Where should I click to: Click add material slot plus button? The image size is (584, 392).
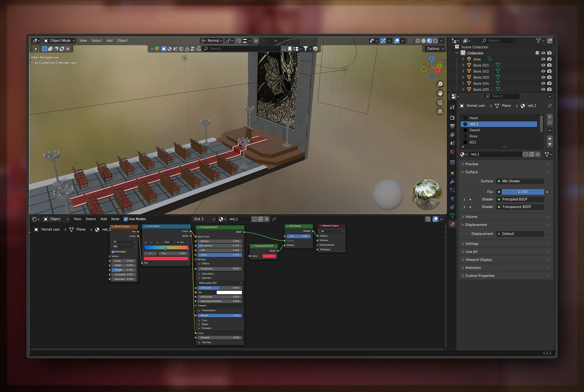550,117
